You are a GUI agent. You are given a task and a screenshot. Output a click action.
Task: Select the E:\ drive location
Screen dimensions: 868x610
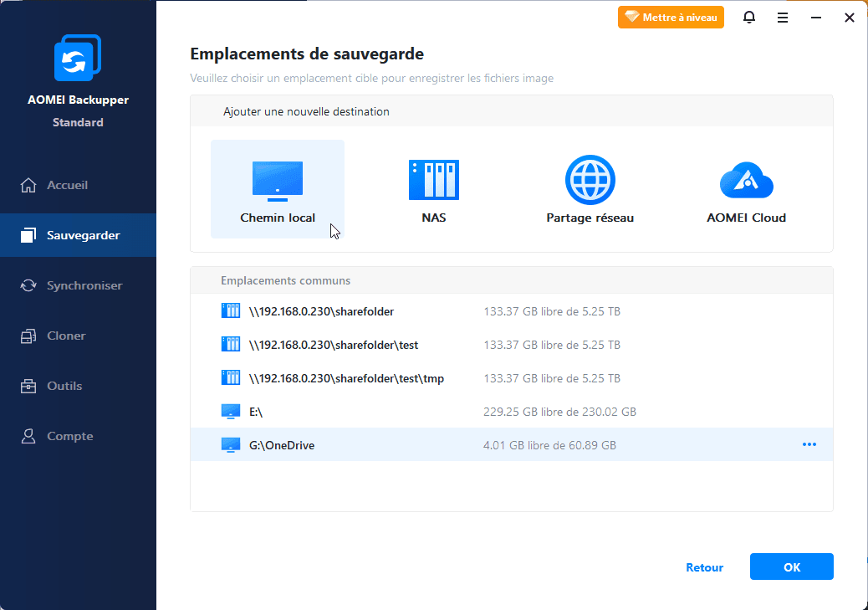click(x=512, y=412)
